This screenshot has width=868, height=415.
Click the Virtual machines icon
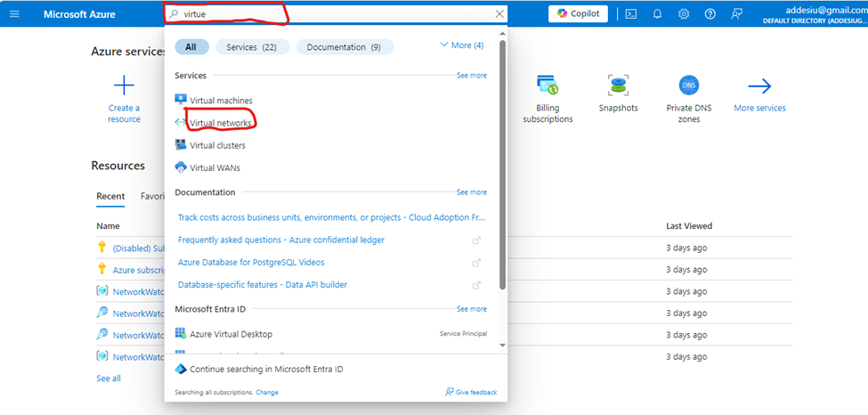pyautogui.click(x=181, y=100)
